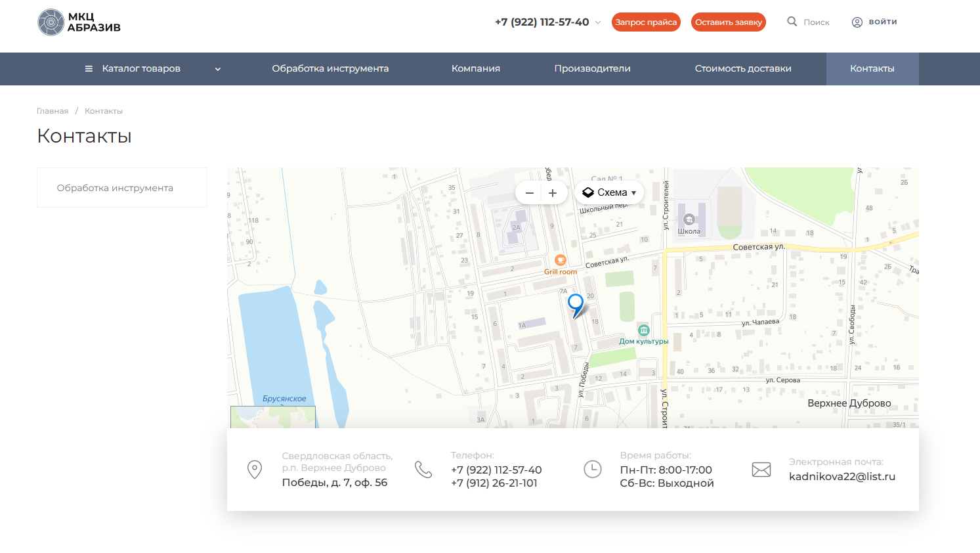Click the blue location pin on map
Screen dimensions: 980x553
pos(576,304)
